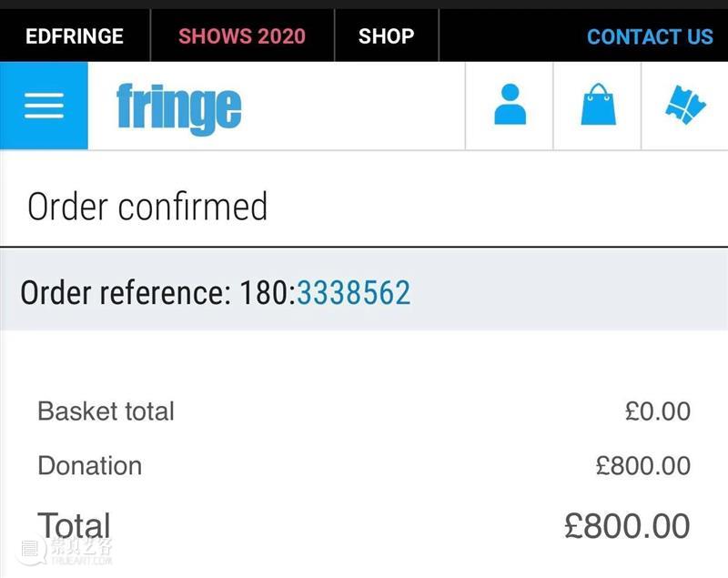This screenshot has height=578, width=728.
Task: Click the CONTACT US link
Action: click(x=650, y=36)
